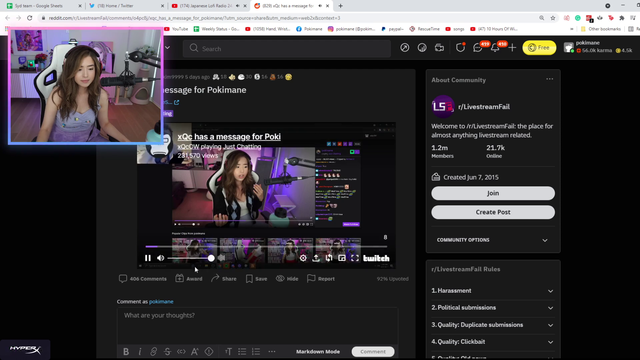Viewport: 640px width, 360px height.
Task: Give an Award to this post
Action: click(x=189, y=279)
